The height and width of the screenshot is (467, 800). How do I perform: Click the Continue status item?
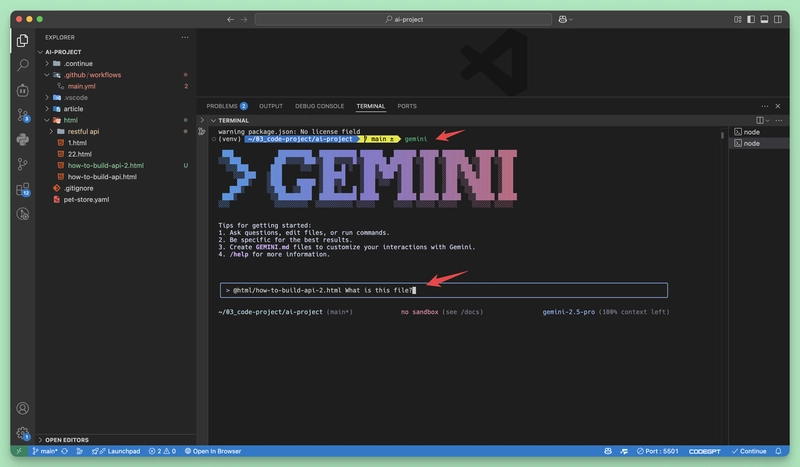(749, 451)
